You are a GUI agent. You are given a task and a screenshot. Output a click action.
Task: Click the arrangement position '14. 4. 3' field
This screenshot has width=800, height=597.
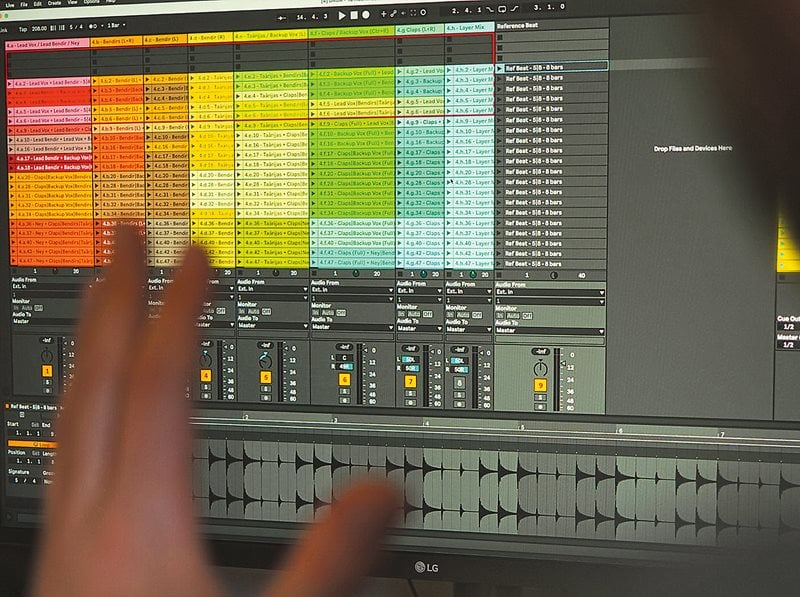pyautogui.click(x=312, y=17)
